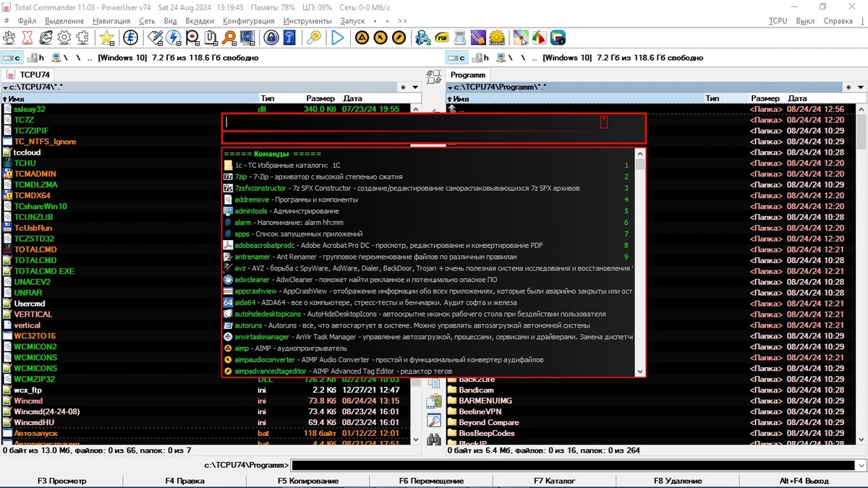Click the panel swap icon between the panels

[434, 76]
